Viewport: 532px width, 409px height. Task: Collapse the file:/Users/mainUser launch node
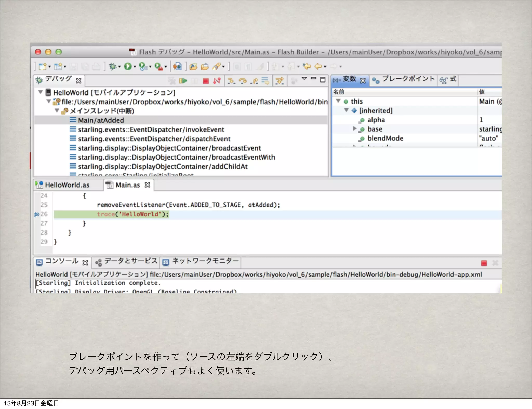point(49,101)
